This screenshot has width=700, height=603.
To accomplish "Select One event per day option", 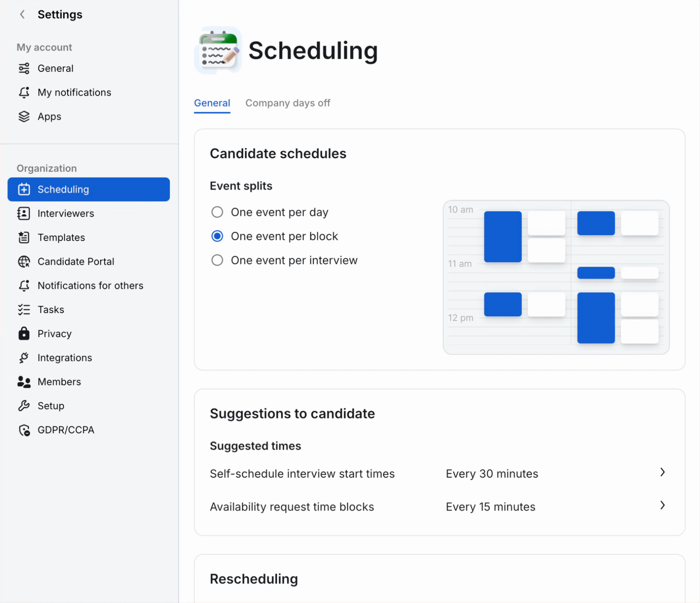I will pyautogui.click(x=217, y=212).
